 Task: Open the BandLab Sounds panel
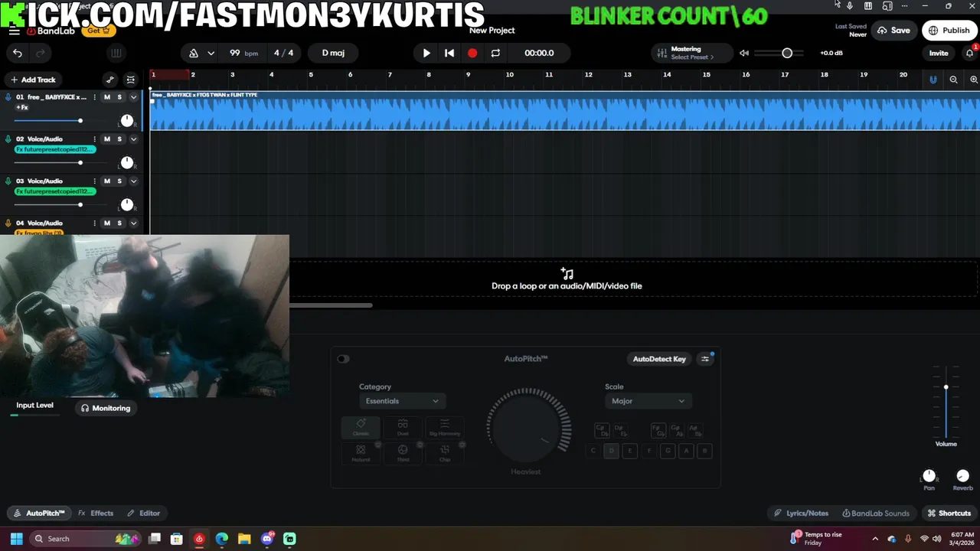click(876, 514)
